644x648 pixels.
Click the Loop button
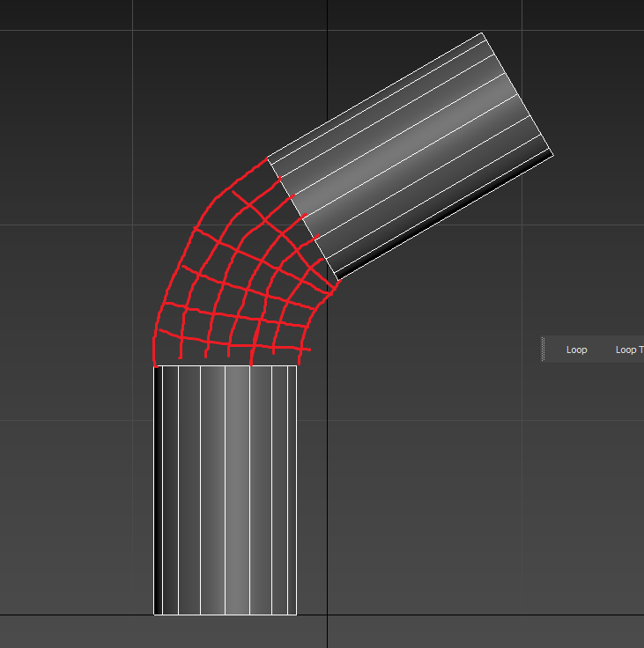pyautogui.click(x=576, y=350)
